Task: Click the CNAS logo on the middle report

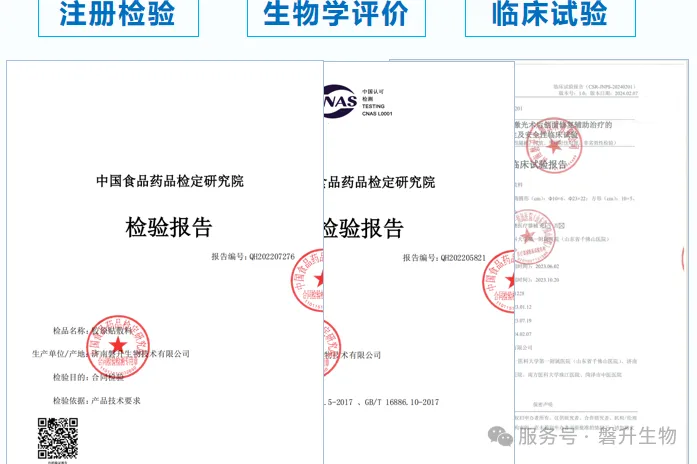Action: pyautogui.click(x=340, y=101)
